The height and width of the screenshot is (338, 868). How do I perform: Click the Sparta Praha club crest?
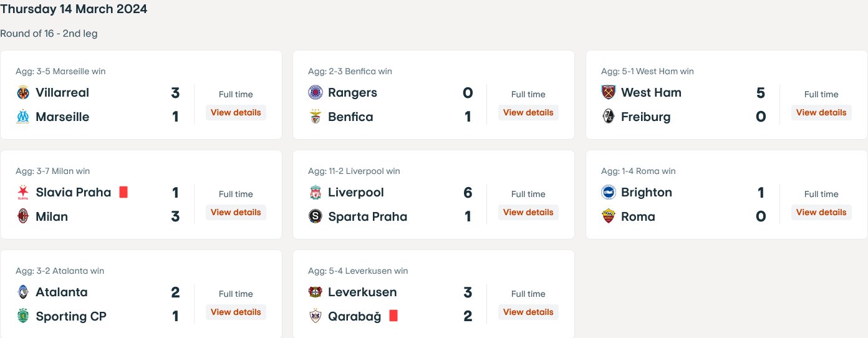pos(316,216)
